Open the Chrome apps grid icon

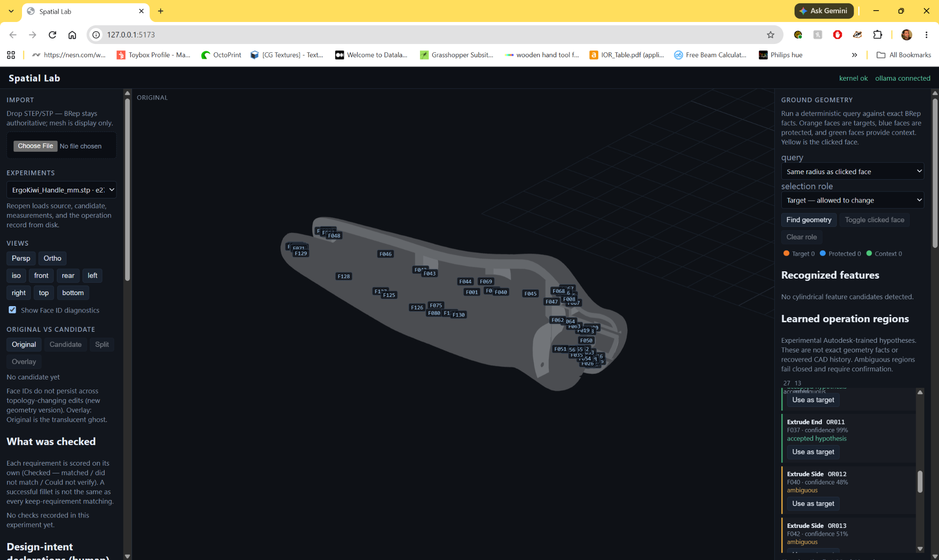11,55
